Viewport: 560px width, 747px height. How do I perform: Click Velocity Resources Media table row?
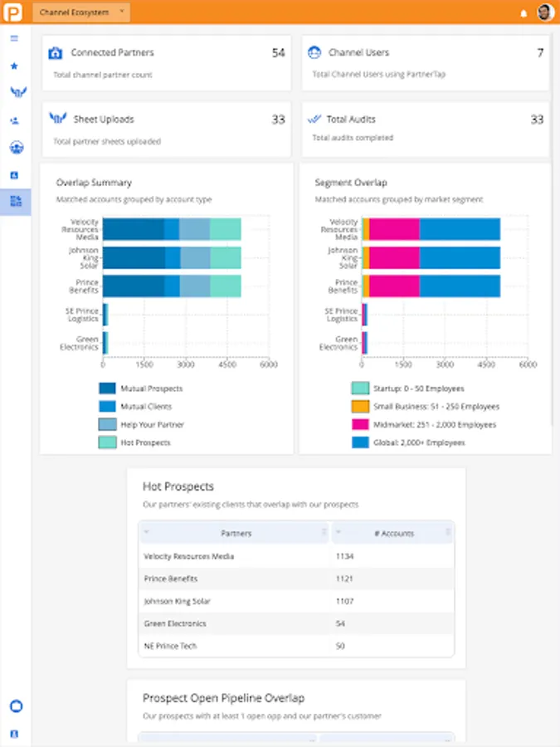[x=188, y=557]
